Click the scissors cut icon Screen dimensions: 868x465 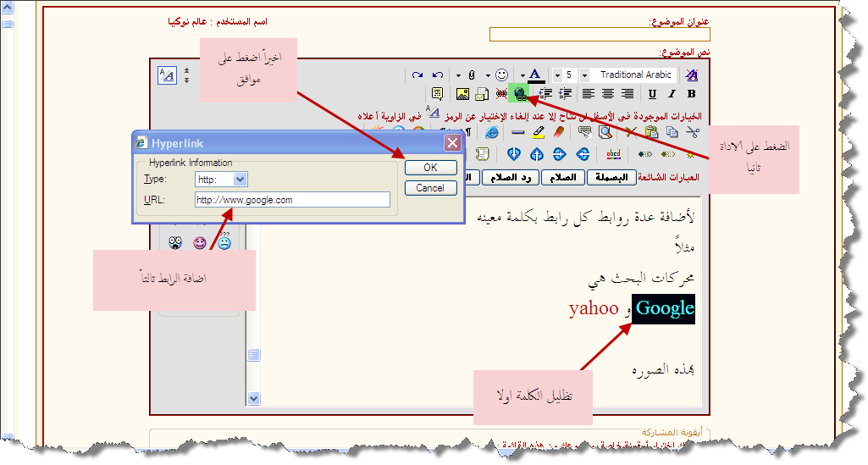point(693,132)
